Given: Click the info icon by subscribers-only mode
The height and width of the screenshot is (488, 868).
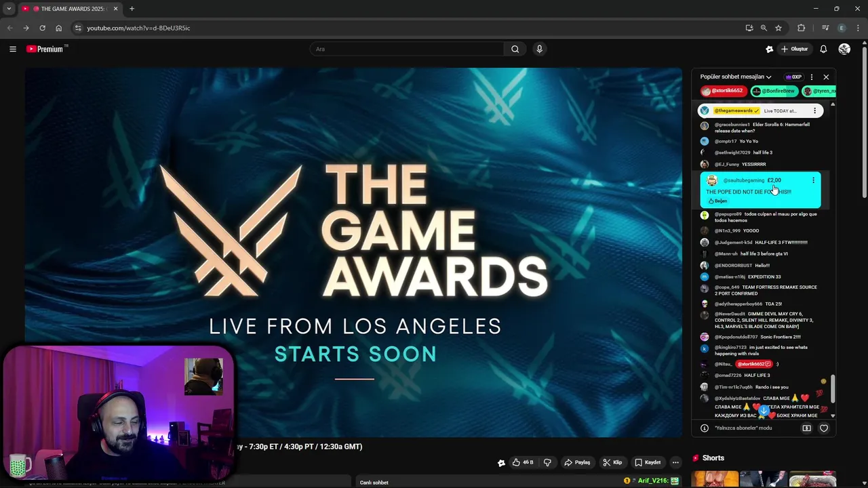Looking at the screenshot, I should click(704, 428).
